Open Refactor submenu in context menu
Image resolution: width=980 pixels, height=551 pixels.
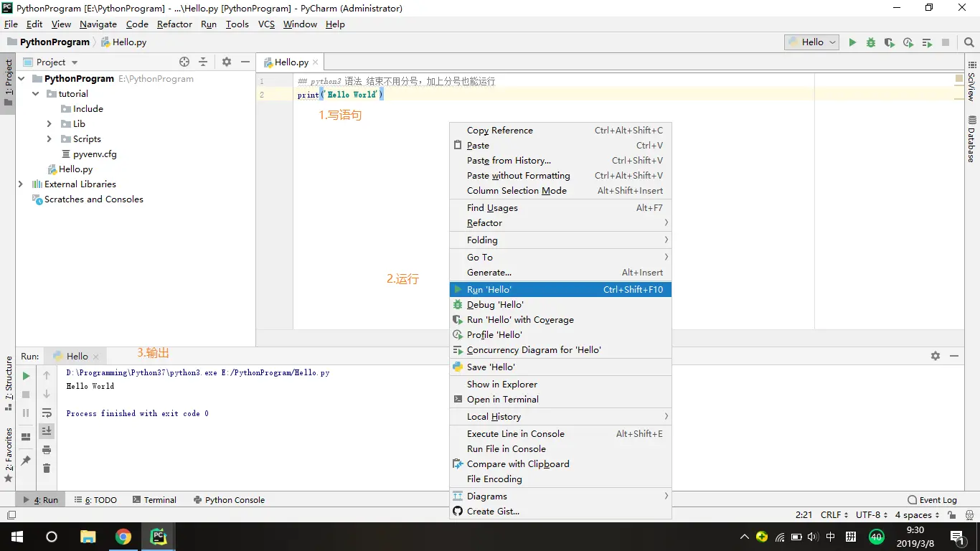pos(560,223)
